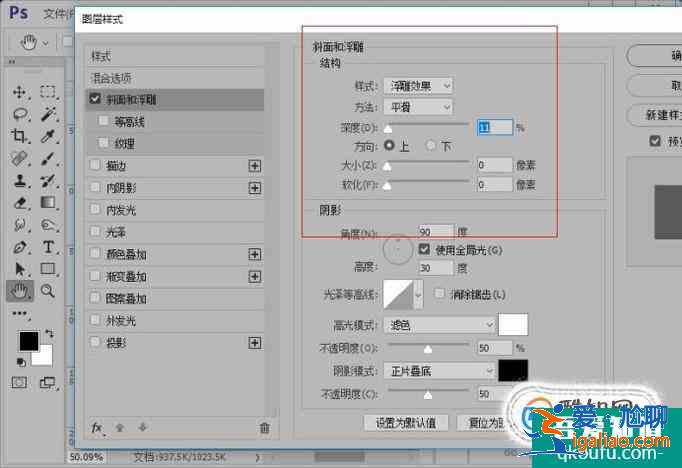Viewport: 682px width, 468px height.
Task: Select the Gradient tool
Action: [x=48, y=203]
